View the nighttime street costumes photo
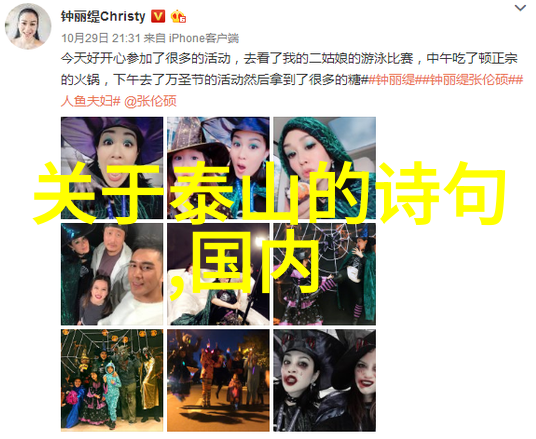 [x=218, y=380]
